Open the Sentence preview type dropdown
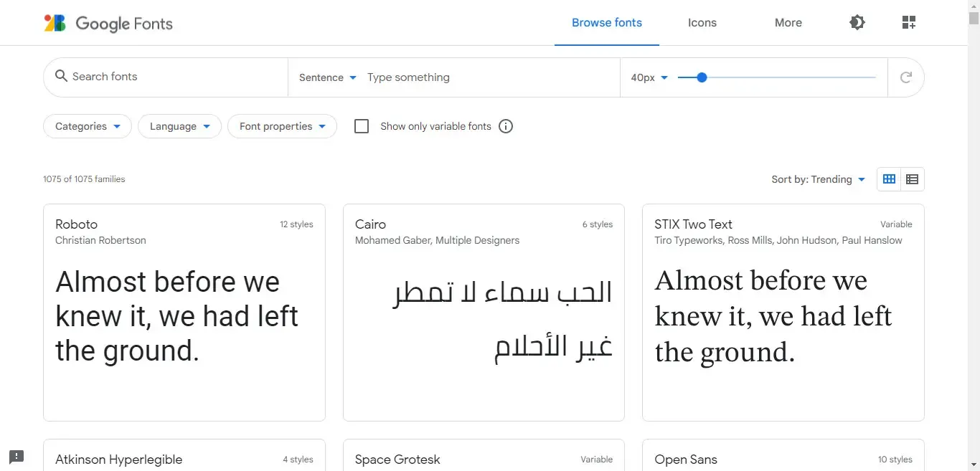980x471 pixels. click(x=327, y=77)
